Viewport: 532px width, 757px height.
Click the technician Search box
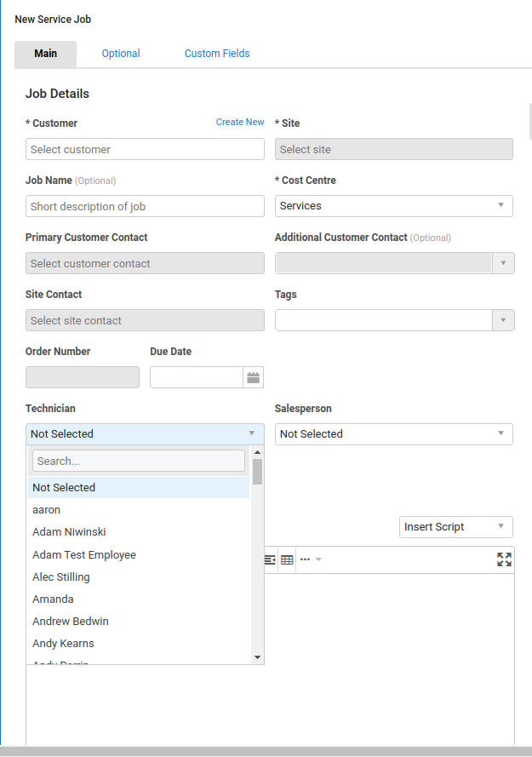pos(139,461)
